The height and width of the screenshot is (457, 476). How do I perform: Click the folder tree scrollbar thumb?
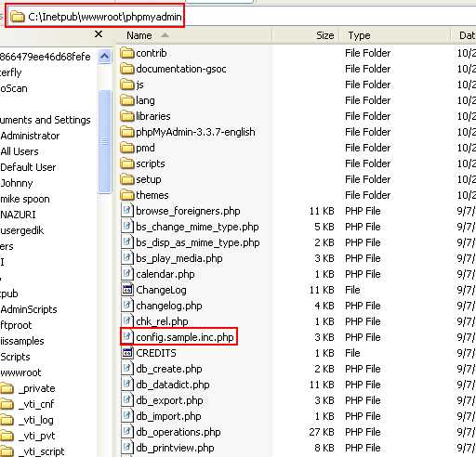[x=104, y=141]
